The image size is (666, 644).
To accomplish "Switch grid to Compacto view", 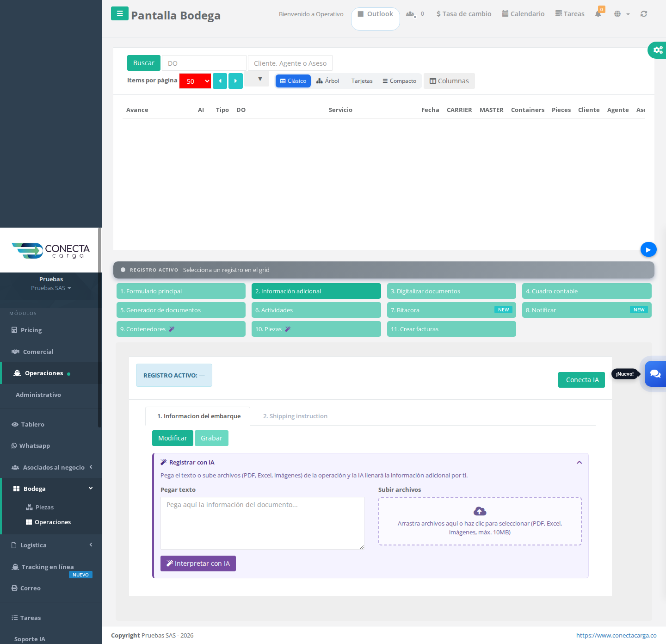I will (399, 81).
